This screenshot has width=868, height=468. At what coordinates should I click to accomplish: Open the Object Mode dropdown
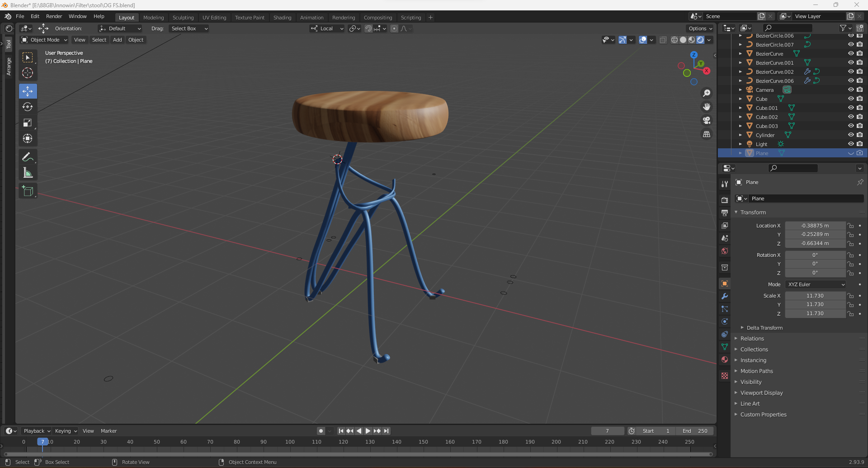click(x=44, y=40)
